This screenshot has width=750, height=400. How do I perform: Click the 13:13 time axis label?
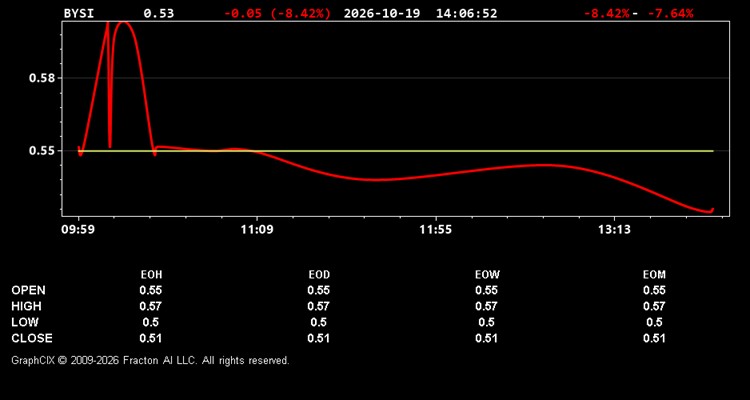[x=614, y=230]
